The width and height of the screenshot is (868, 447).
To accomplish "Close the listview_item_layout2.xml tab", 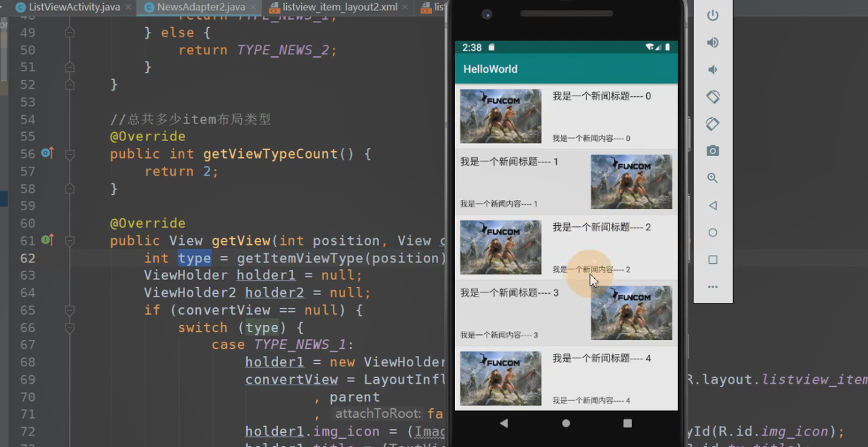I will pos(406,7).
